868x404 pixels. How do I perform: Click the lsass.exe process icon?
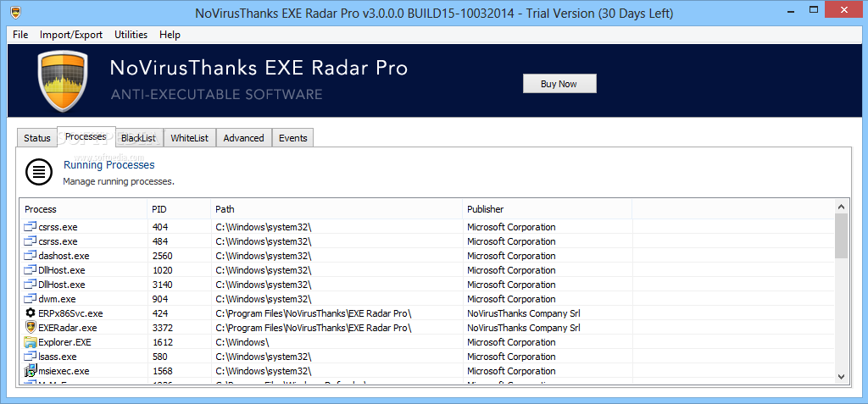(x=30, y=357)
